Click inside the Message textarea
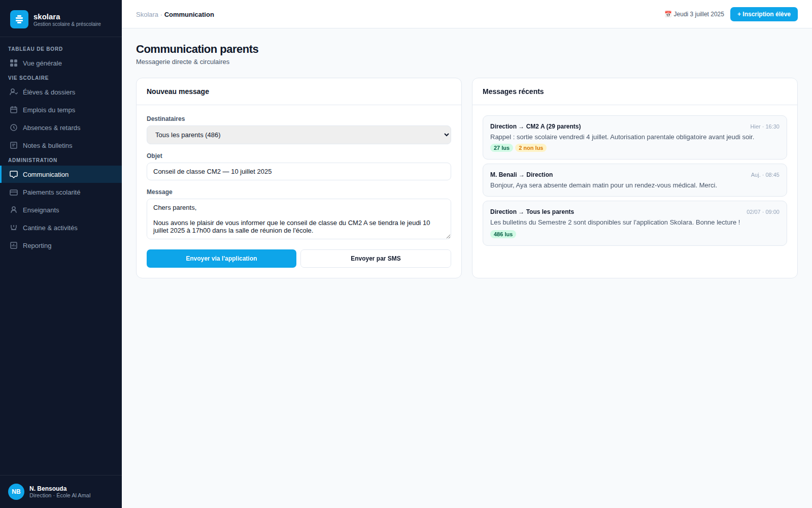Image resolution: width=812 pixels, height=508 pixels. coord(299,219)
